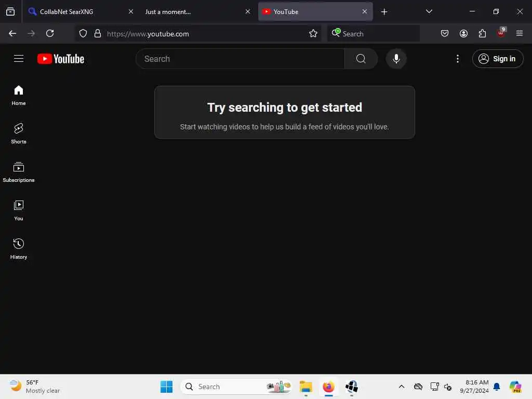Focus the YouTube search input field
532x399 pixels.
pos(240,59)
